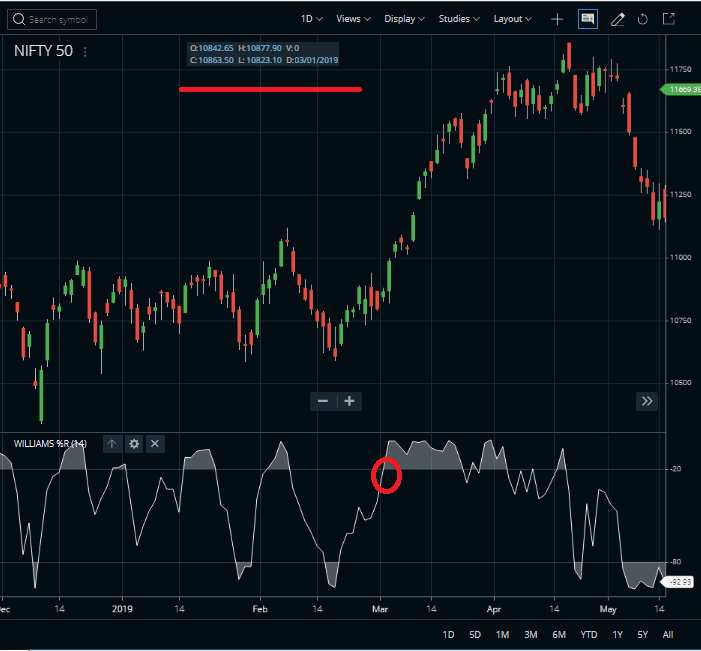Select the 5D range button
Viewport: 701px width, 651px height.
pos(475,634)
